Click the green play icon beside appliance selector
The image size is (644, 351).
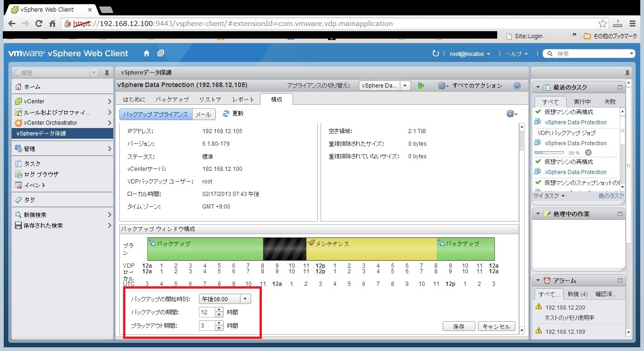421,86
